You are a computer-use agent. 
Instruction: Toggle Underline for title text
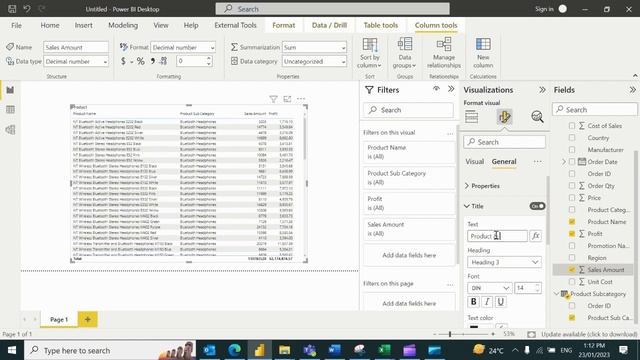[500, 302]
